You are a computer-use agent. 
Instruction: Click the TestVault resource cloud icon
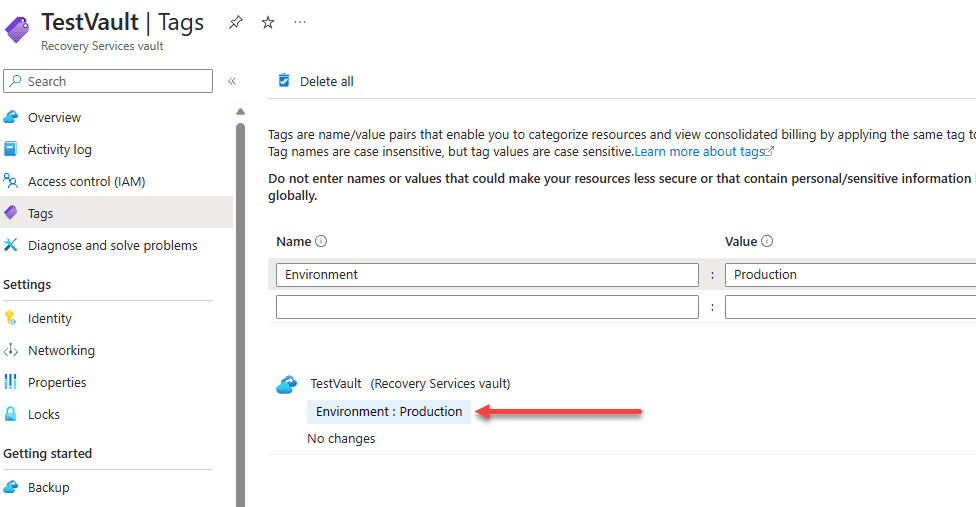[x=286, y=385]
